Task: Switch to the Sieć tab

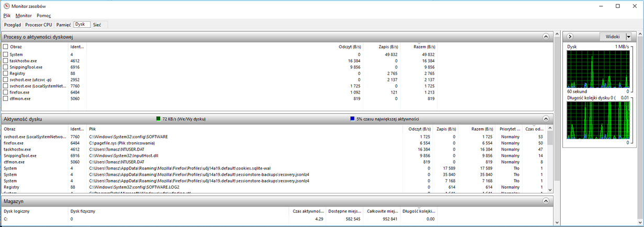Action: [97, 25]
